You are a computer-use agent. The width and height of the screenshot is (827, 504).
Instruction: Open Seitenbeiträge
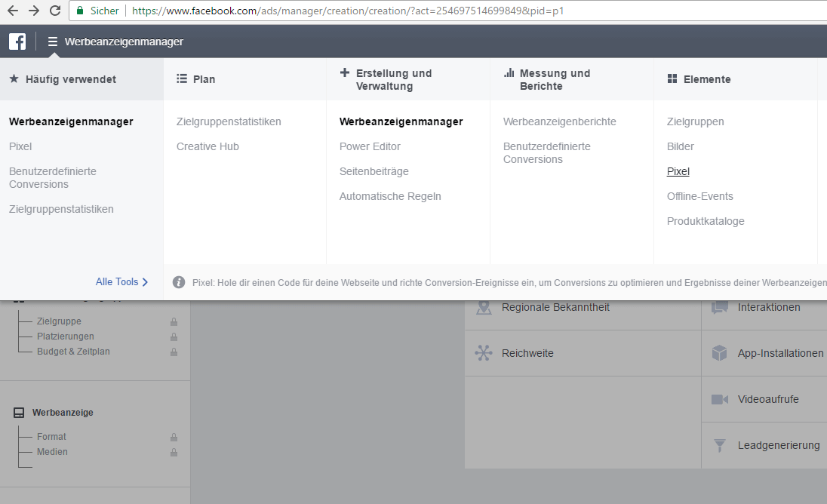[x=374, y=171]
